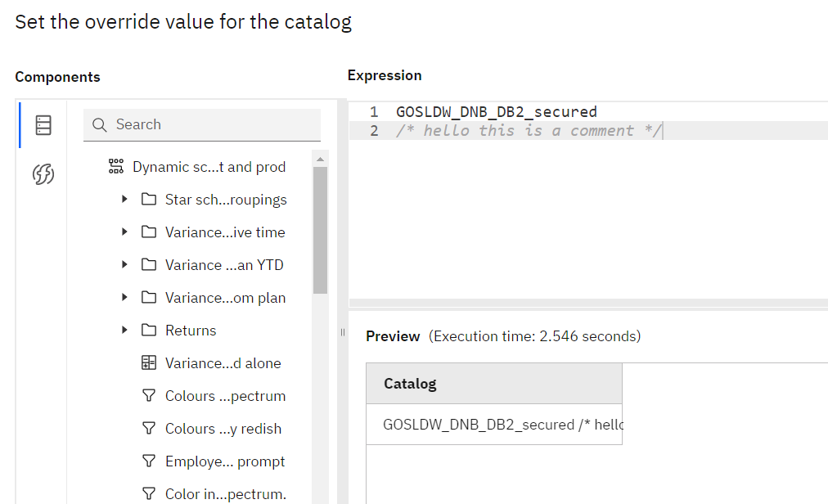Select Dynamic sc...t and prod tree item
Viewport: 828px width, 504px height.
(209, 167)
